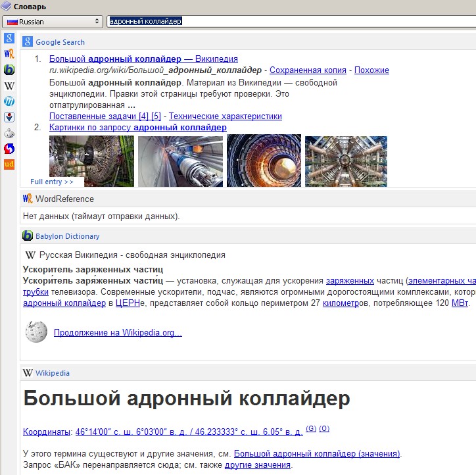Click the элементарных link in Babylon entry
Viewport: 476px width, 475px height.
(x=442, y=281)
